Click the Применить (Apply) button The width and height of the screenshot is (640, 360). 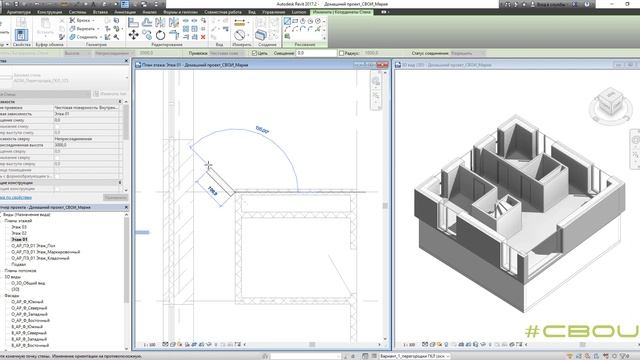pyautogui.click(x=116, y=198)
